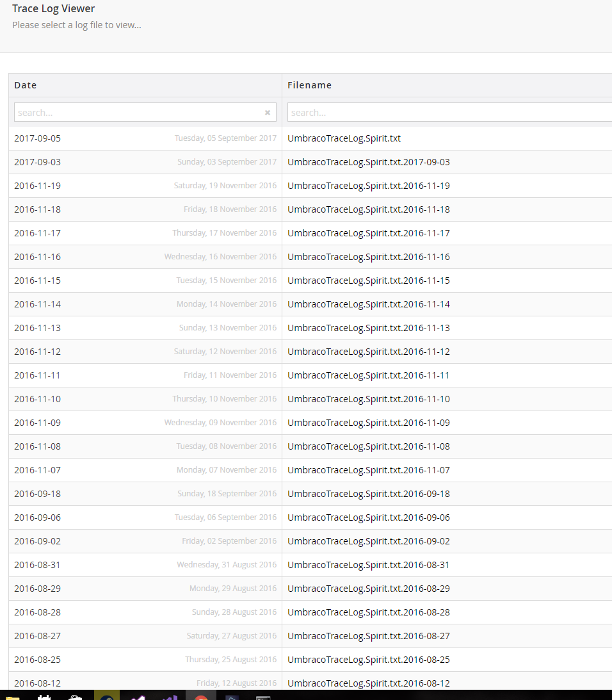Select the date cell 2016-08-29
612x700 pixels.
coord(38,588)
